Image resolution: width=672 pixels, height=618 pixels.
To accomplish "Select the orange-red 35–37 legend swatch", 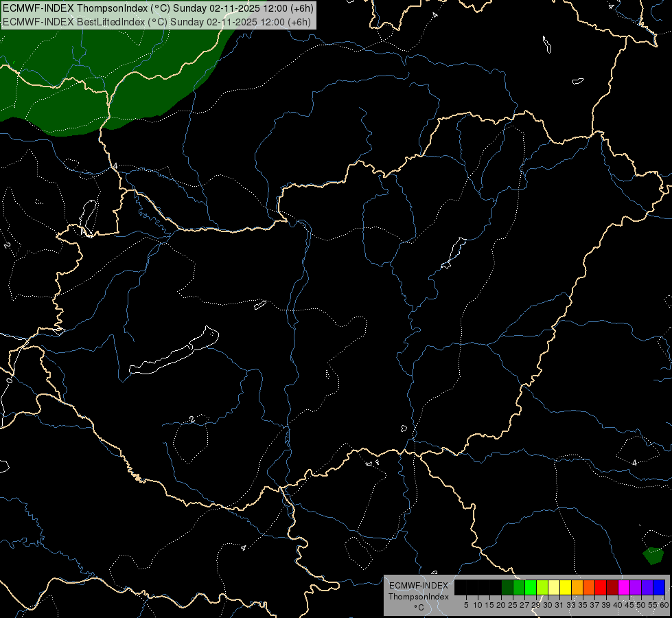I will [x=589, y=588].
